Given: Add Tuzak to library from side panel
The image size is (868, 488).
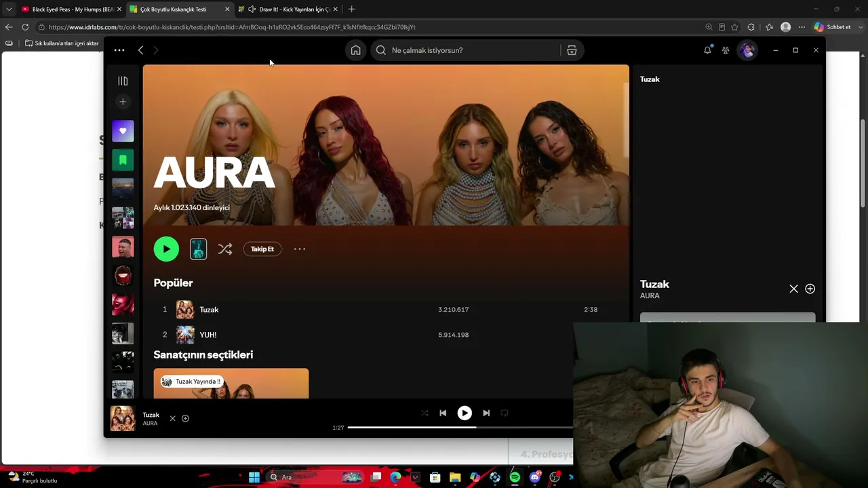Looking at the screenshot, I should [810, 289].
